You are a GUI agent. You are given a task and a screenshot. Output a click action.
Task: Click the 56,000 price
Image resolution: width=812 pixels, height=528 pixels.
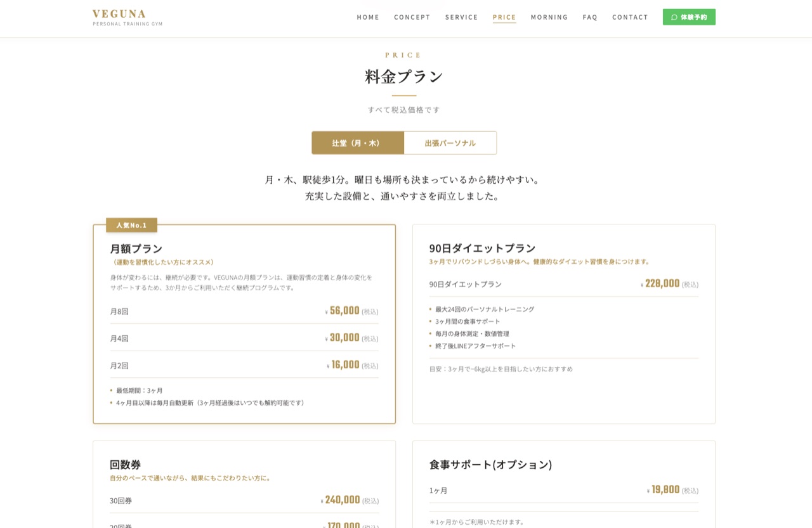[344, 310]
